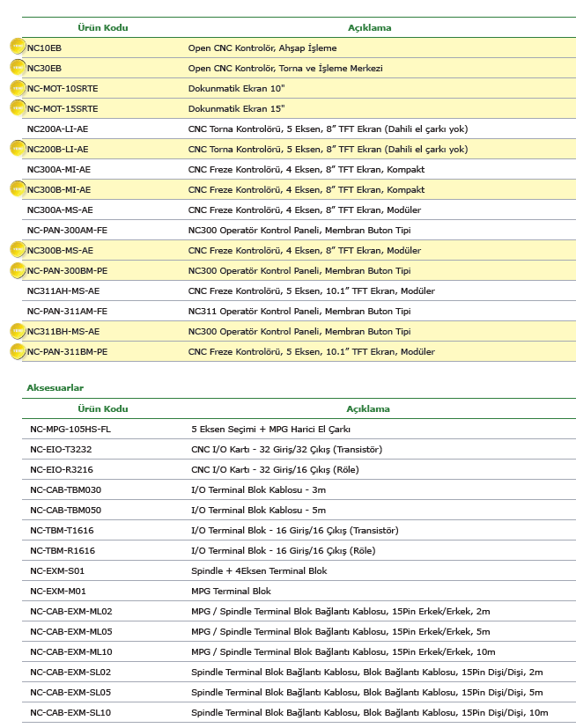The width and height of the screenshot is (576, 728).
Task: Select the Aksesuarlar section heading
Action: coord(55,387)
